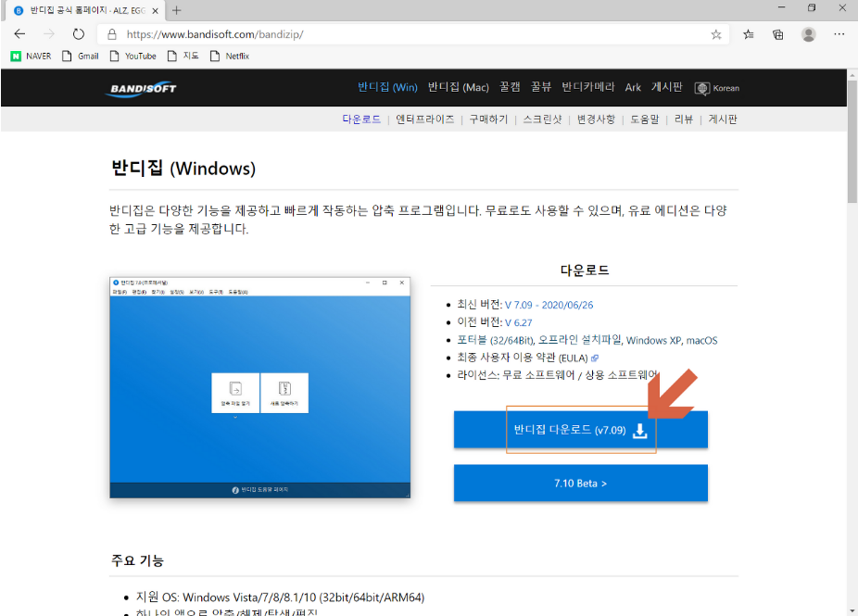Add page to favorites star icon

[715, 34]
